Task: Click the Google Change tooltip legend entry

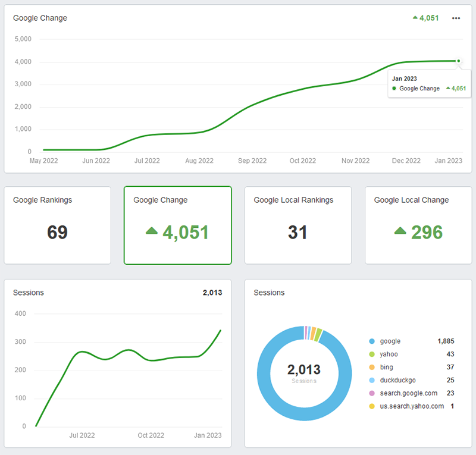Action: click(x=419, y=89)
